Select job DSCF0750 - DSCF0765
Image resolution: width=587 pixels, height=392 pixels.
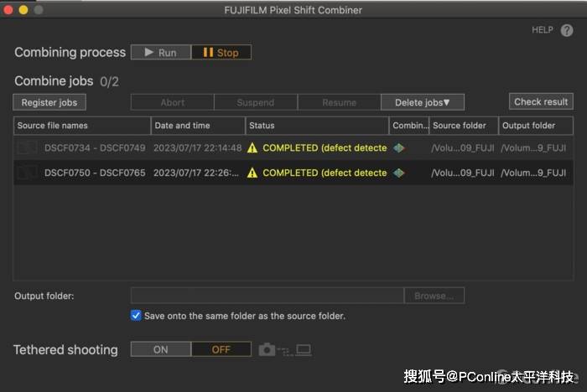tap(293, 173)
